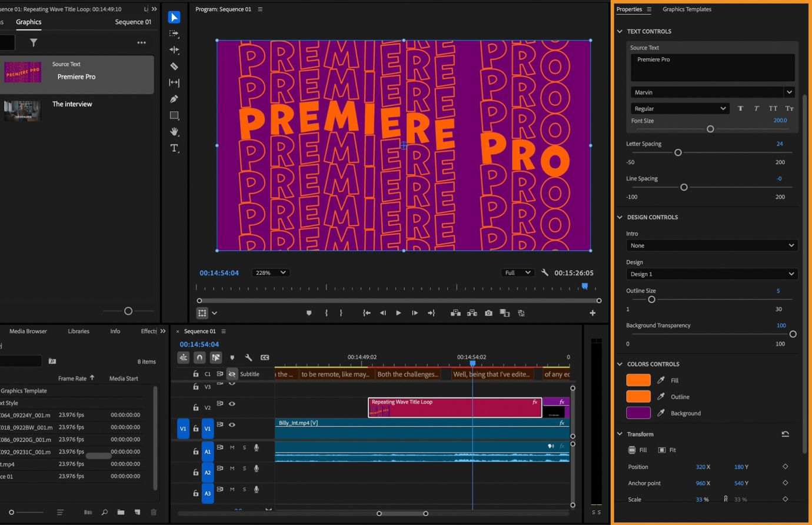Select the Razor tool
Screen dimensions: 812x525
[x=174, y=67]
